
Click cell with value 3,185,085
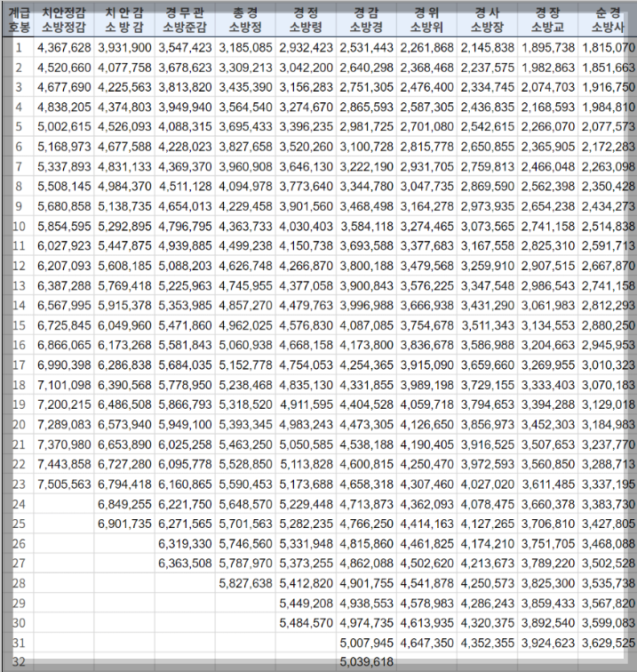pos(245,48)
